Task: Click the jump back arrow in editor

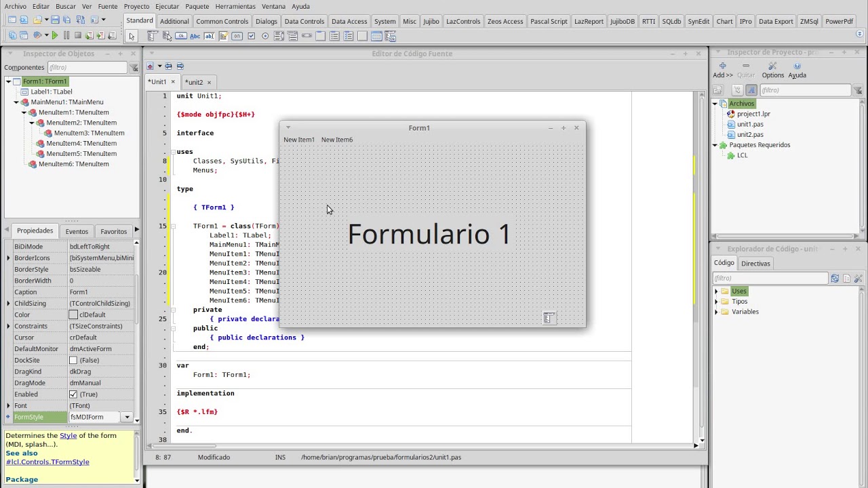Action: coord(168,66)
